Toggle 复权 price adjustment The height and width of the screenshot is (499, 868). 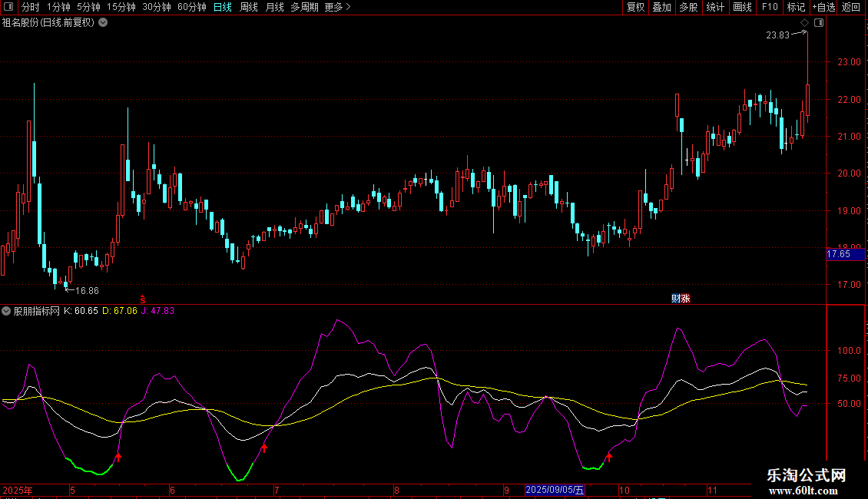(x=635, y=7)
